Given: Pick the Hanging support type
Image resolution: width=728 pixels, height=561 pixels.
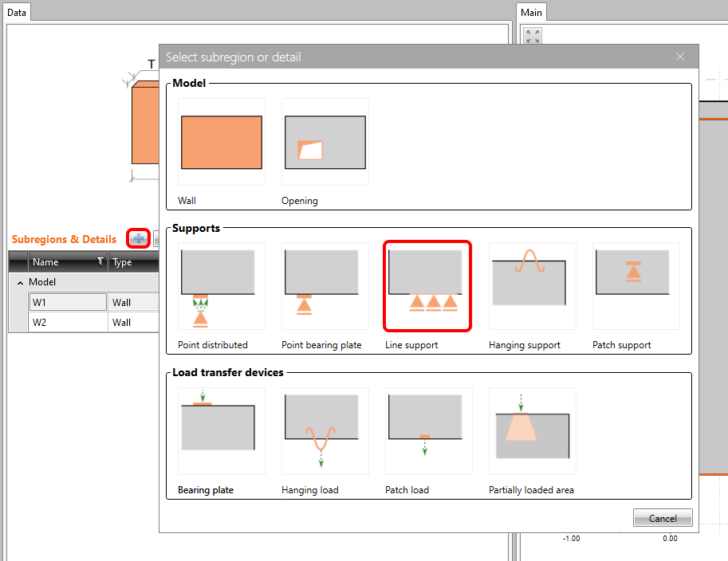Looking at the screenshot, I should (532, 286).
